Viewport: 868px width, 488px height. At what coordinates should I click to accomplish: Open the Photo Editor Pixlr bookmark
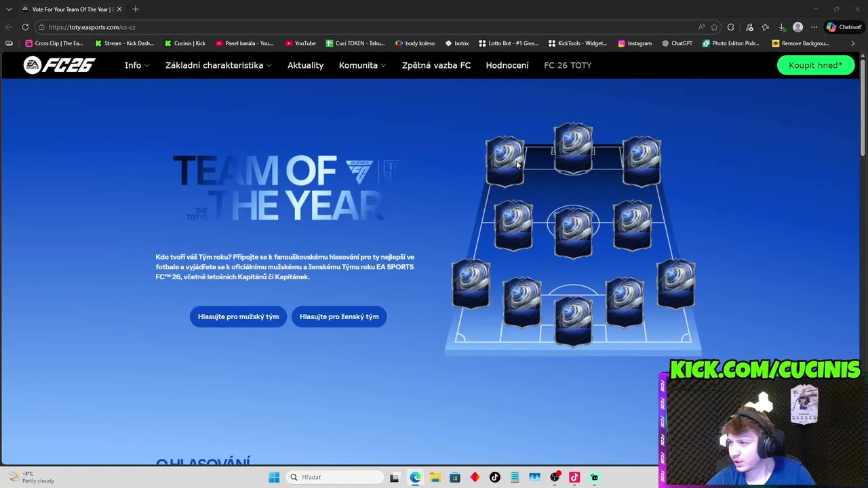point(731,43)
